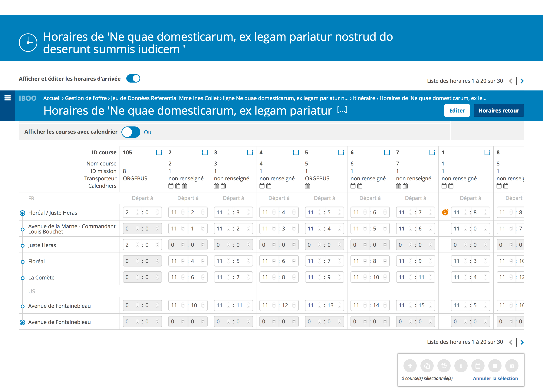Click the trash delete icon
This screenshot has height=392, width=543.
(x=512, y=366)
